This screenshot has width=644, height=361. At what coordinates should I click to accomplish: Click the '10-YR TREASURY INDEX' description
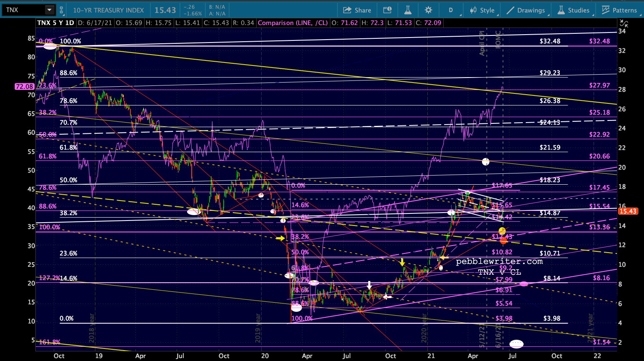pos(108,10)
